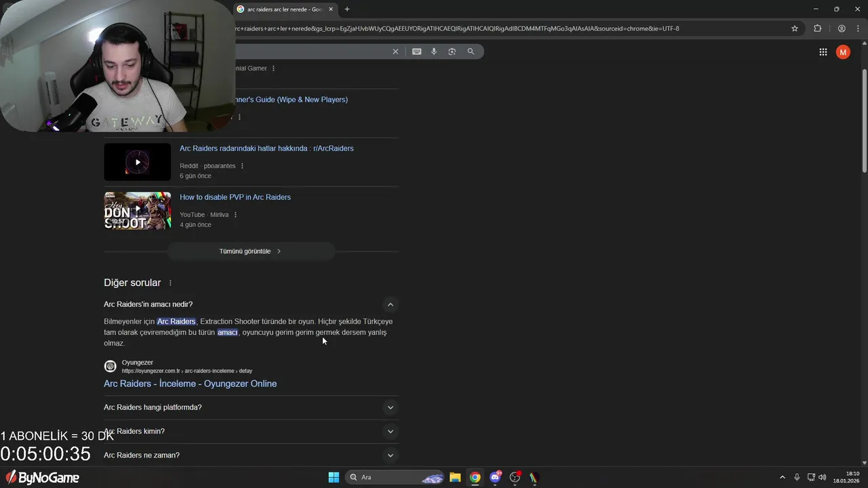Screen dimensions: 868x488
Task: Select the arc raiders arc ler nerede tab
Action: [285, 9]
